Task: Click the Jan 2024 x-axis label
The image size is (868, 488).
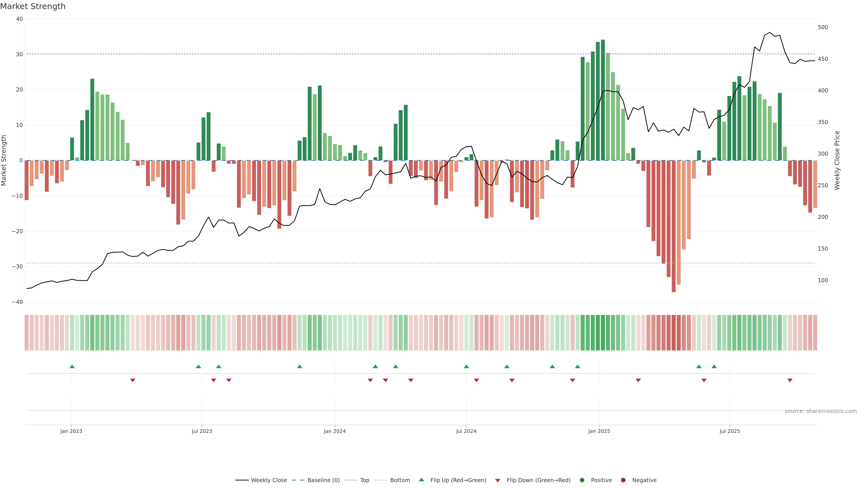Action: 335,431
